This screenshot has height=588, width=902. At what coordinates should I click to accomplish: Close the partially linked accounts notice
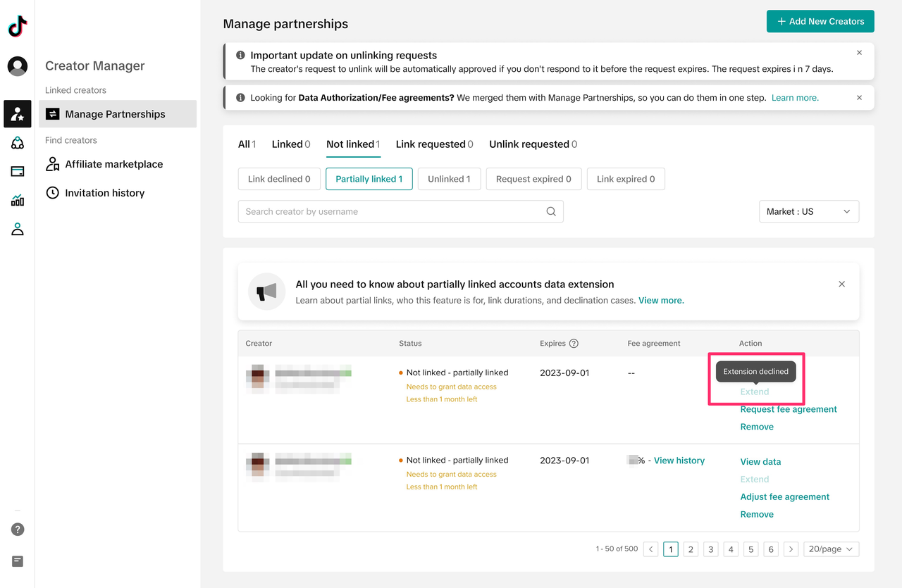click(841, 284)
